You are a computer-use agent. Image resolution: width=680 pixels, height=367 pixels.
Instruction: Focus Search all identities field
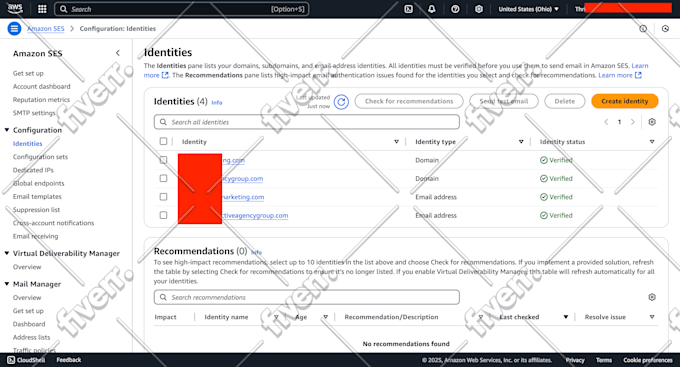coord(307,122)
